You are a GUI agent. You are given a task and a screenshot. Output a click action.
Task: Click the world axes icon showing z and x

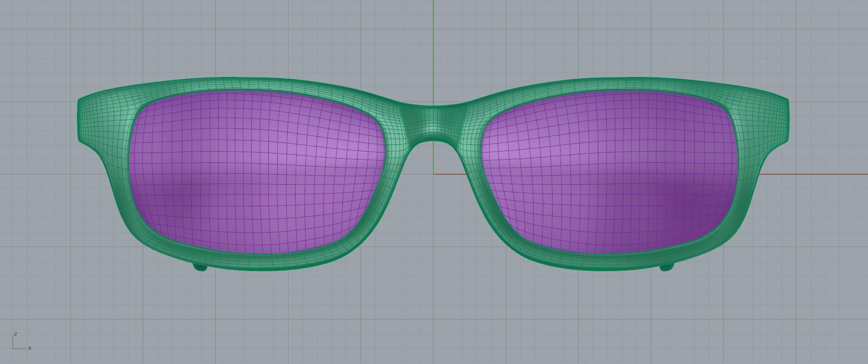(x=22, y=341)
